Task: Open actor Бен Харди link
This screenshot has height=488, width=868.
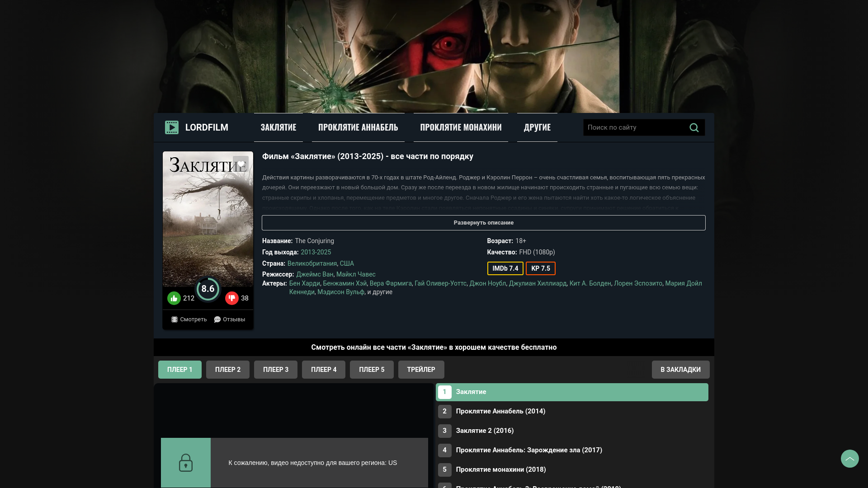Action: tap(305, 283)
